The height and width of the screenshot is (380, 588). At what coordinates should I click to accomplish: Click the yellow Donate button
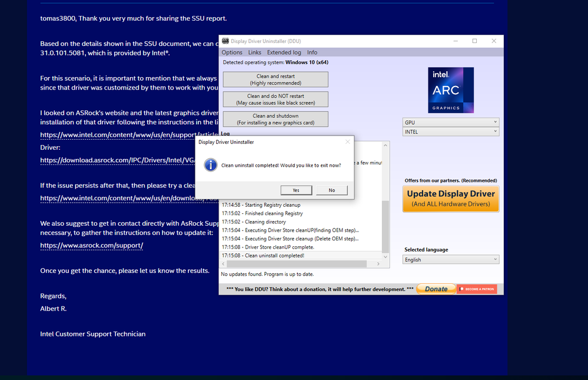pos(436,289)
